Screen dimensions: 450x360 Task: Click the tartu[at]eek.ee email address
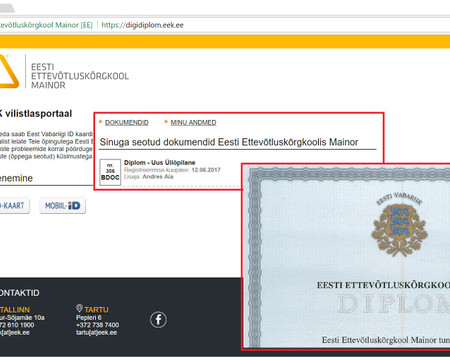coord(96,332)
